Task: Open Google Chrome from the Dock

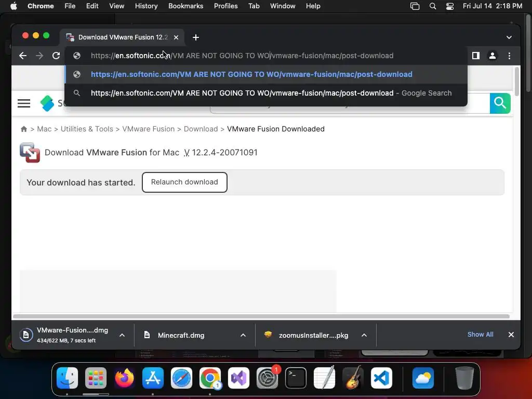Action: click(210, 378)
